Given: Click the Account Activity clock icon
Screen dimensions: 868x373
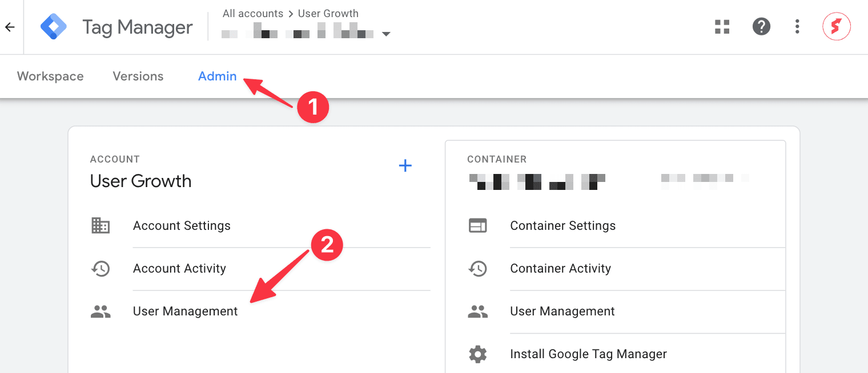Looking at the screenshot, I should pyautogui.click(x=101, y=268).
